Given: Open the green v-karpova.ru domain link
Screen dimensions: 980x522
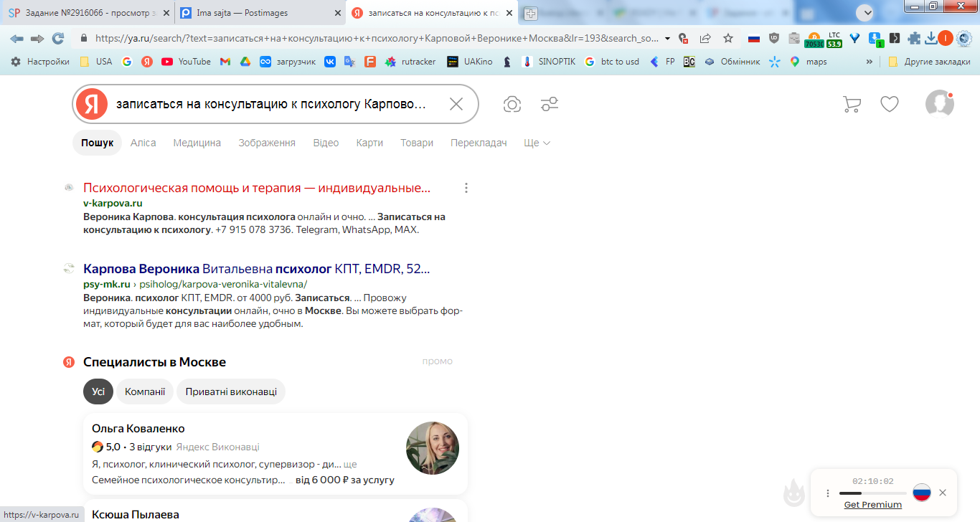Looking at the screenshot, I should [x=113, y=203].
